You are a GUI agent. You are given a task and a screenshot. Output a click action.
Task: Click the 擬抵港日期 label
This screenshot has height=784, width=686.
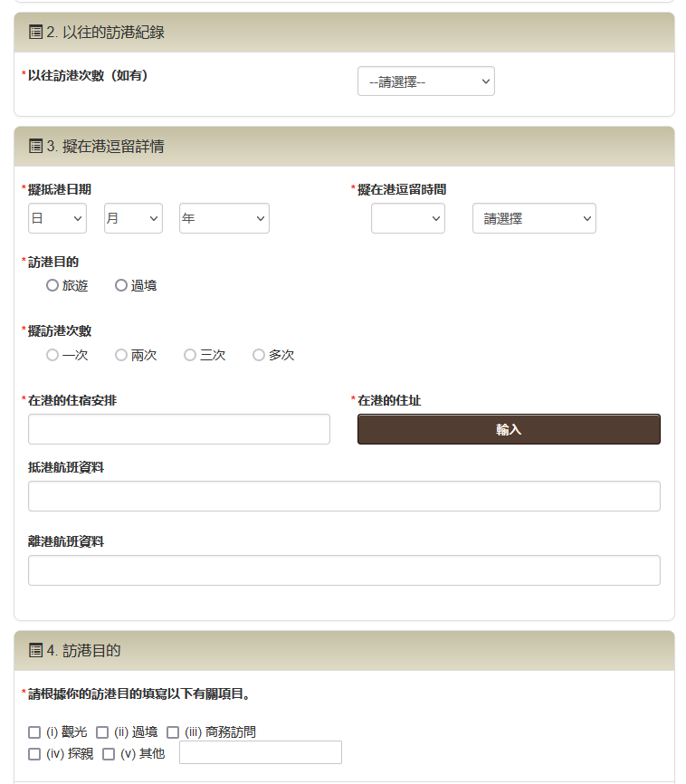click(x=60, y=189)
